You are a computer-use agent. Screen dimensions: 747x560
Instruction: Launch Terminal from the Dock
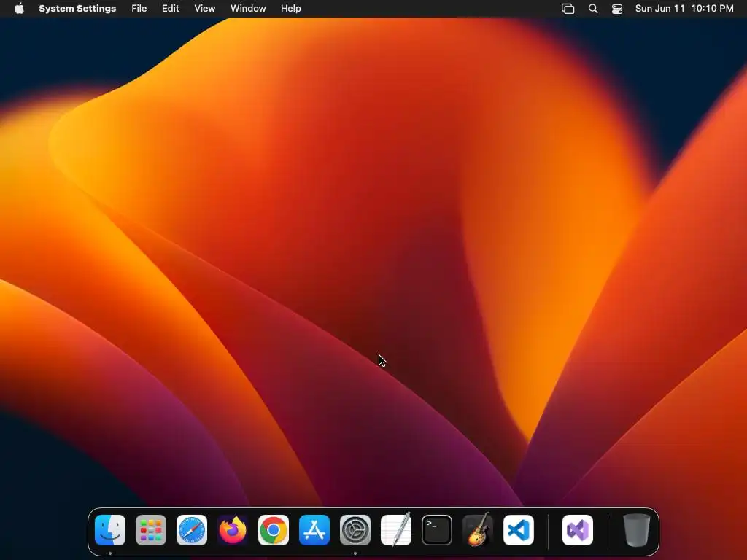click(x=437, y=530)
